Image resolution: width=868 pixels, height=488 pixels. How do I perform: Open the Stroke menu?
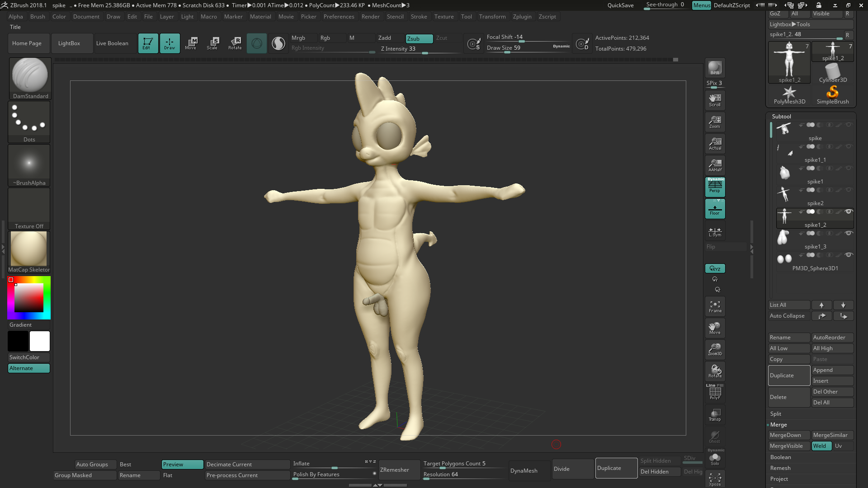[419, 17]
